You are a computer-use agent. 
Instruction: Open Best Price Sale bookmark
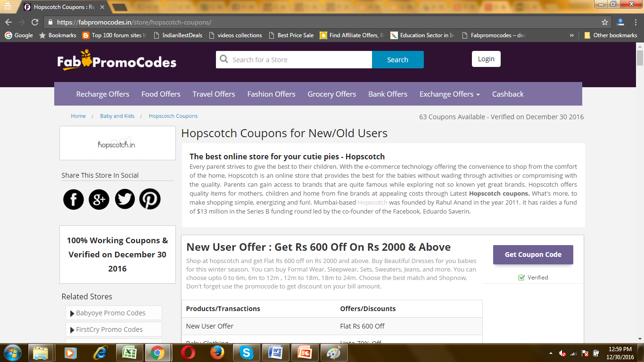click(x=291, y=35)
